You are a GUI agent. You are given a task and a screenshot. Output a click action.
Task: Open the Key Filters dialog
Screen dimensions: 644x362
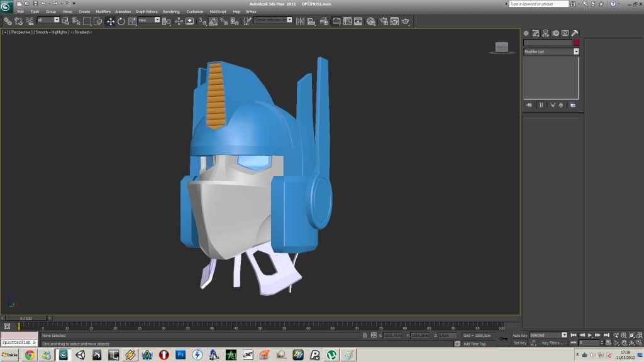552,343
